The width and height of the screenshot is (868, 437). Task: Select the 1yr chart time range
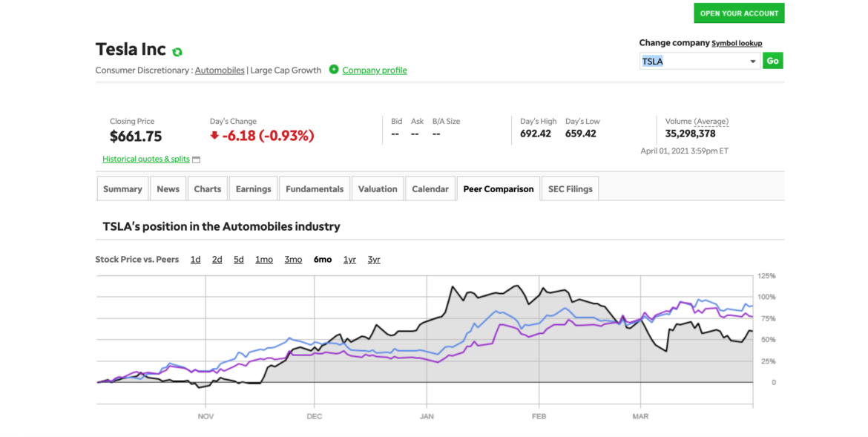(x=349, y=259)
